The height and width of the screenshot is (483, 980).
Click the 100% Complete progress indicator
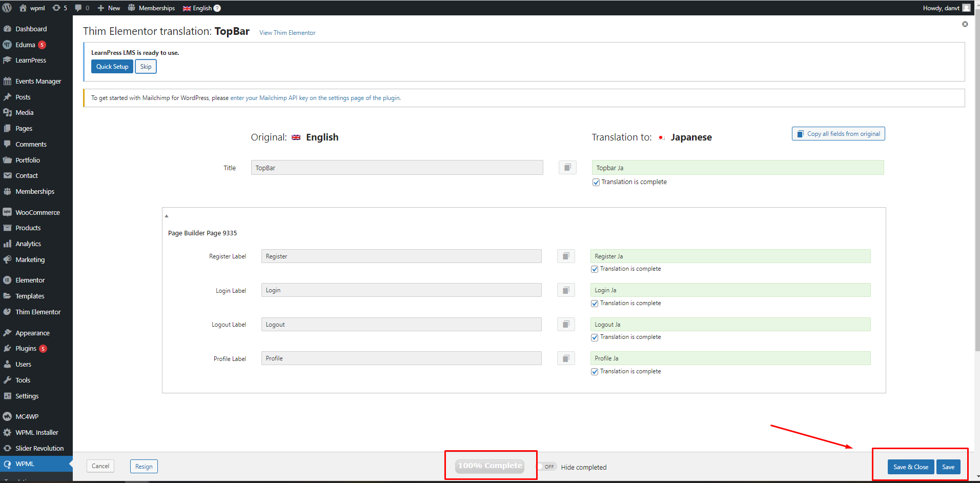[490, 466]
